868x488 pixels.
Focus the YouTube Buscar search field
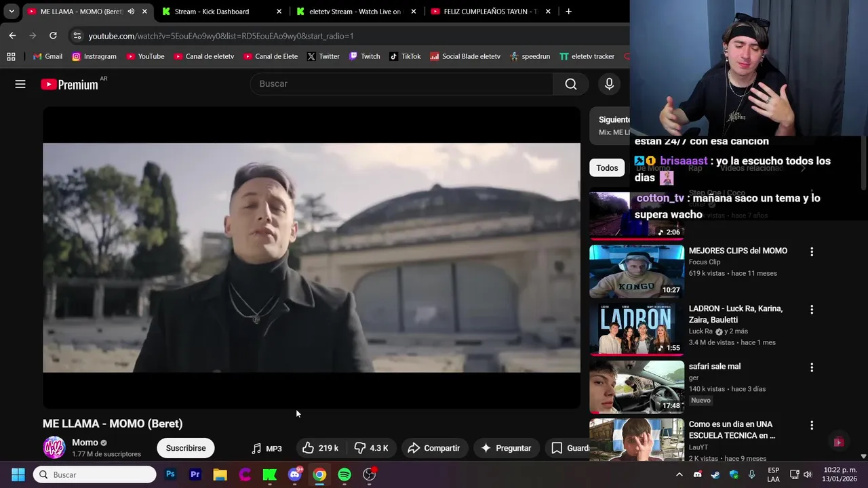point(401,84)
